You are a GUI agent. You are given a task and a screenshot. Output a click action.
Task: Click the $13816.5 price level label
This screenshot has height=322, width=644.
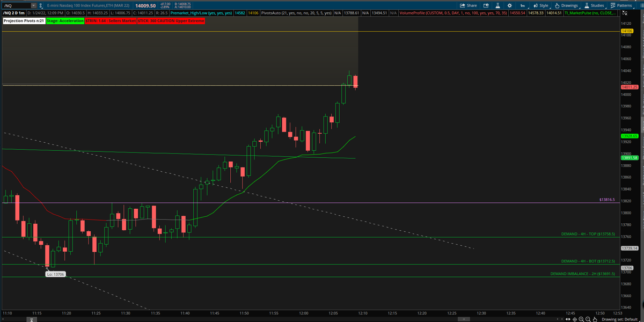point(607,200)
